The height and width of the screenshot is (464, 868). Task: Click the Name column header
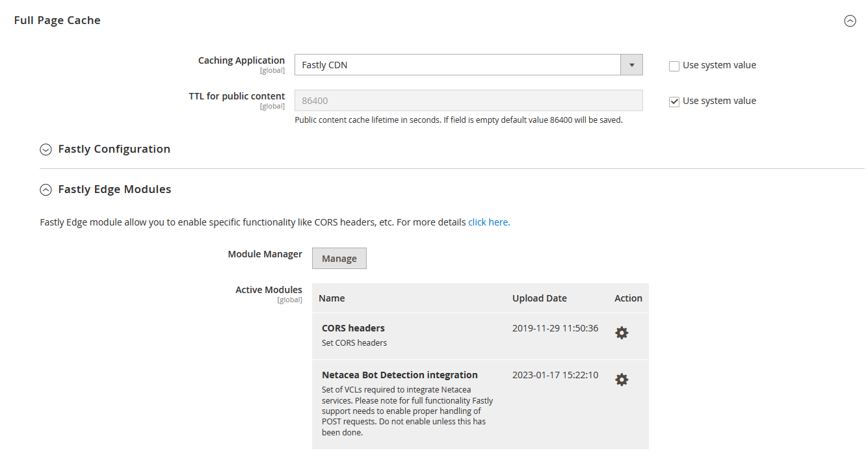[x=332, y=298]
